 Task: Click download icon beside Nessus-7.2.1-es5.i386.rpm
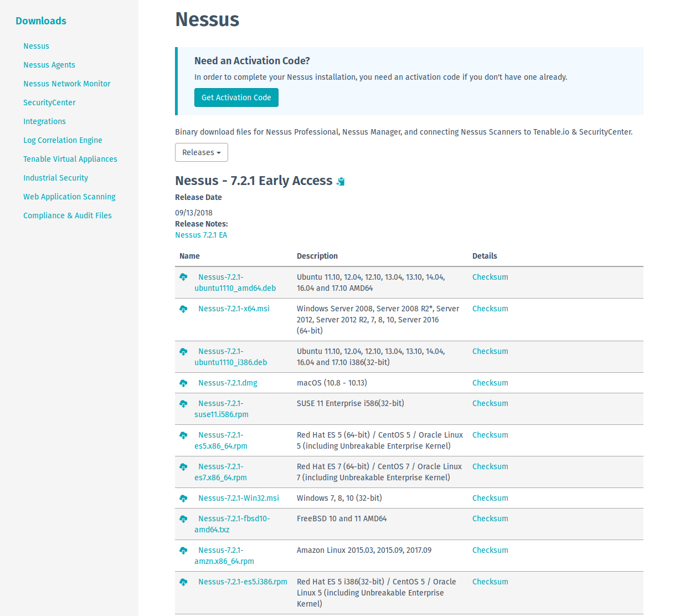tap(183, 582)
